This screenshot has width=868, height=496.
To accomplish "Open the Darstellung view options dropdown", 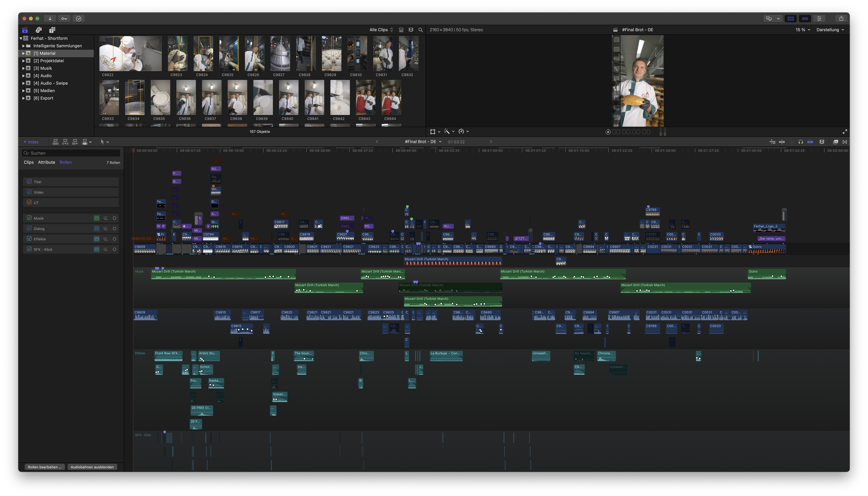I will pyautogui.click(x=830, y=30).
